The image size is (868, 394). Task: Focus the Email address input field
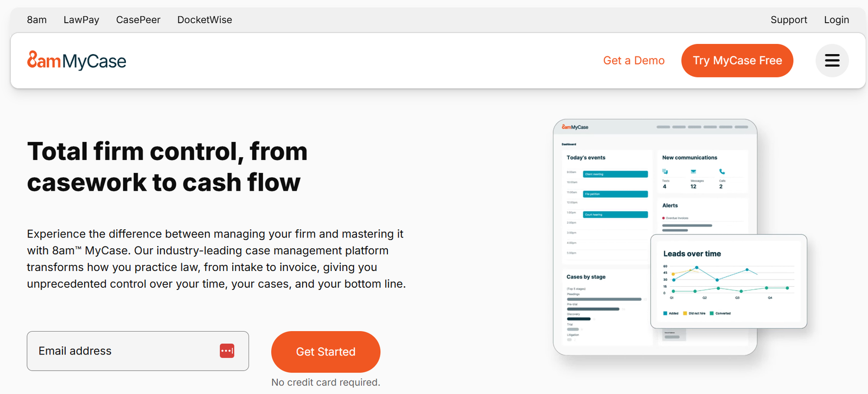[138, 351]
